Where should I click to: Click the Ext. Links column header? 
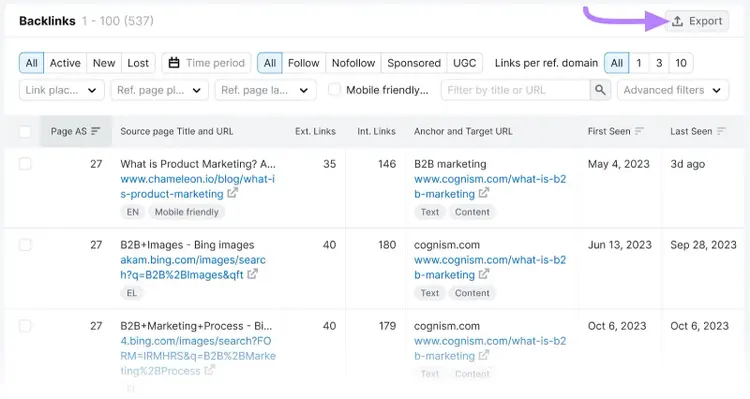click(315, 131)
